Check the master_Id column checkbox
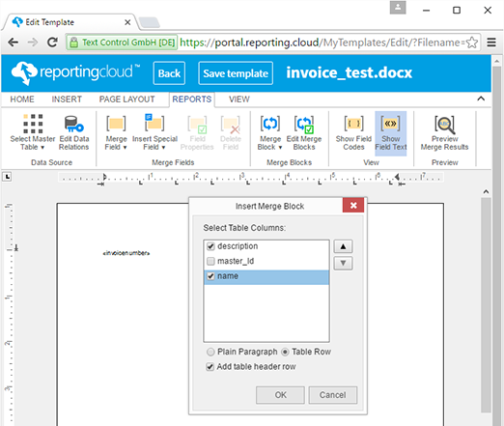This screenshot has width=504, height=426. 210,261
